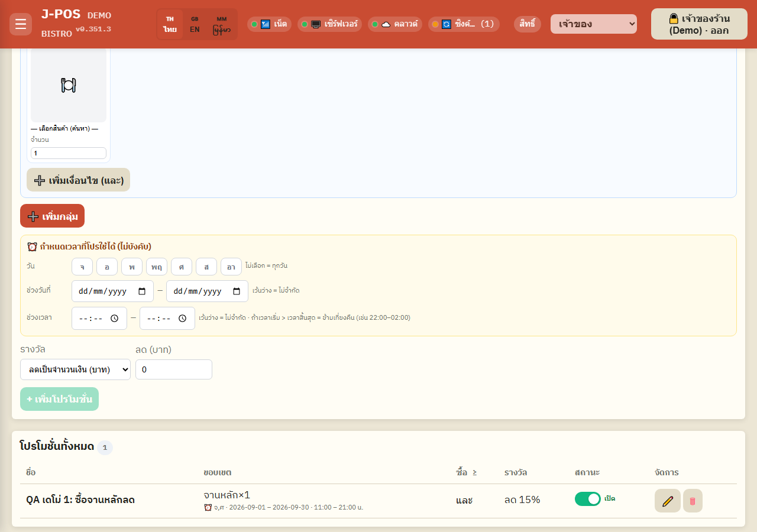Click the cloud status indicator คลาวด์

tap(395, 24)
